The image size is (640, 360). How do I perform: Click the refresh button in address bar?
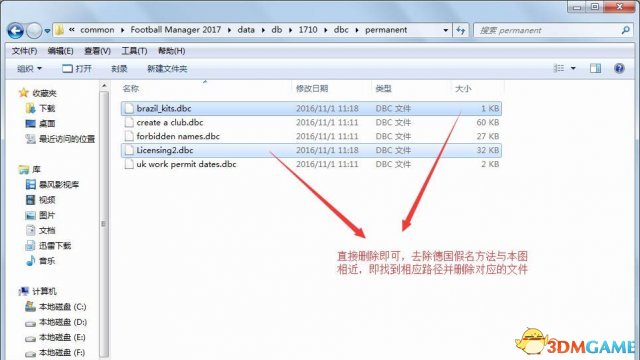[460, 30]
